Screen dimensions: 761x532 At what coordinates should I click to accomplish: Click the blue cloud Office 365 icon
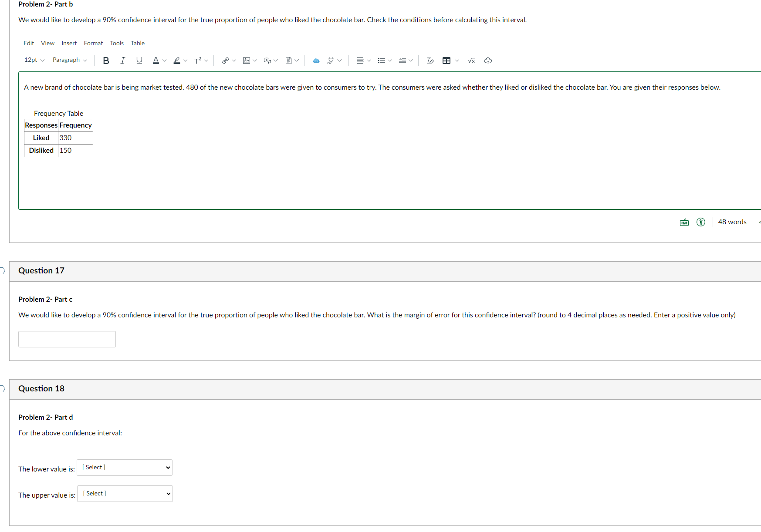click(316, 61)
